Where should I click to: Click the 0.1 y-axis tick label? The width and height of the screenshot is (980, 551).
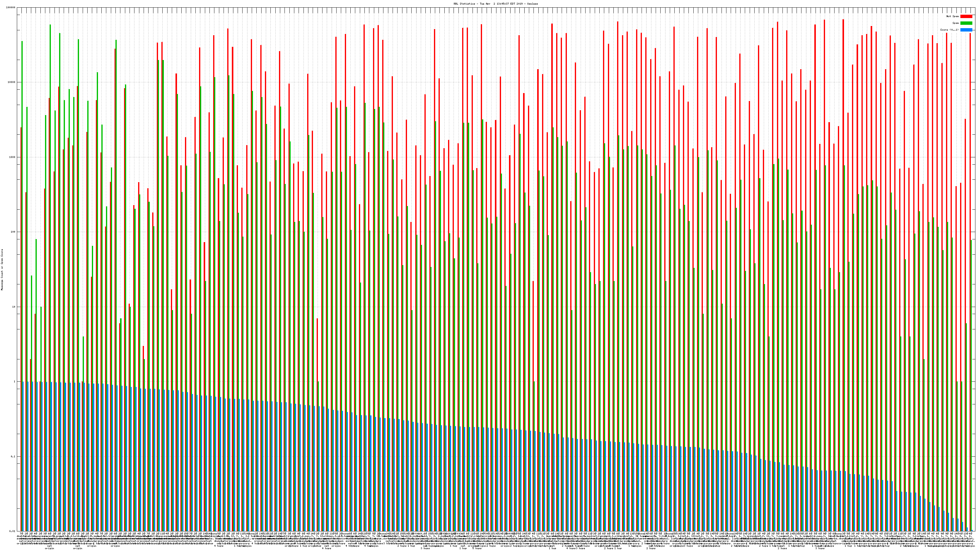13,456
